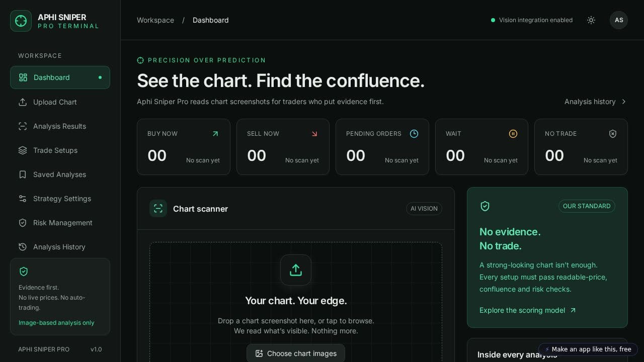Open Saved Analyses section

pos(60,174)
